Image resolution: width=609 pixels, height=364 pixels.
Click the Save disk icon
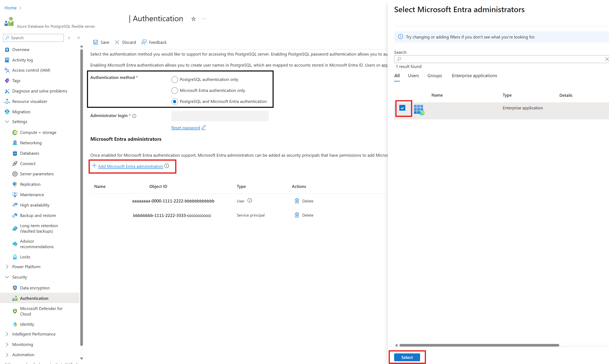click(95, 42)
